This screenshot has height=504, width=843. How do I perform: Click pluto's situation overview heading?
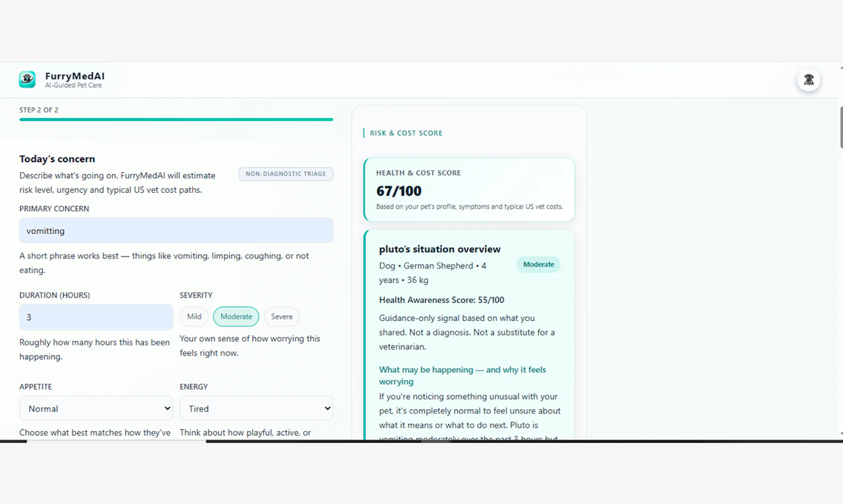point(440,249)
